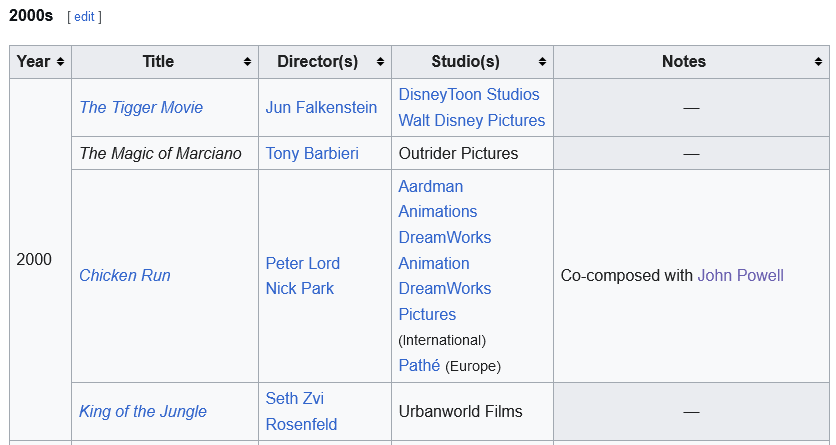This screenshot has height=445, width=836.
Task: Click the Pathé studio link
Action: pos(419,366)
